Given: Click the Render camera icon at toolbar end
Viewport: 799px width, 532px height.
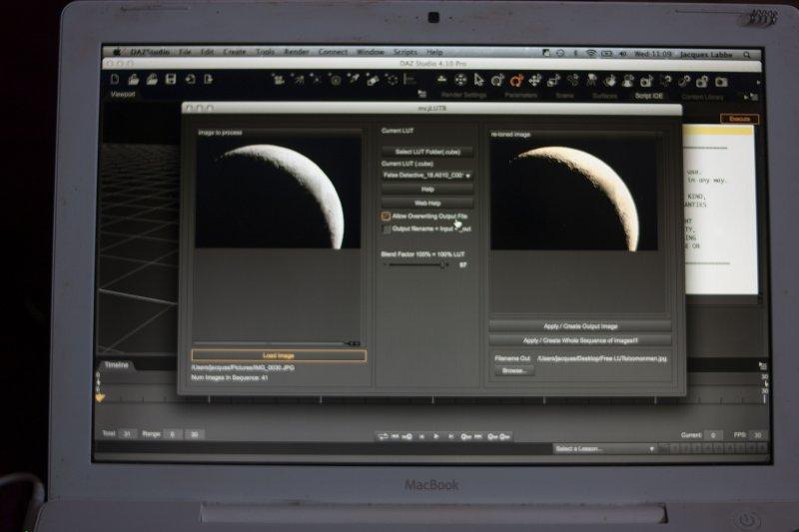Looking at the screenshot, I should 720,82.
